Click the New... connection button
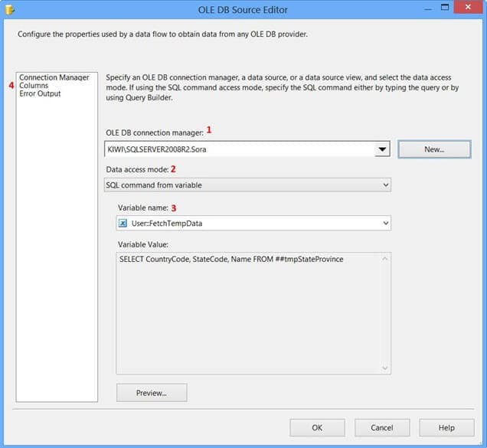Image resolution: width=487 pixels, height=448 pixels. (434, 149)
